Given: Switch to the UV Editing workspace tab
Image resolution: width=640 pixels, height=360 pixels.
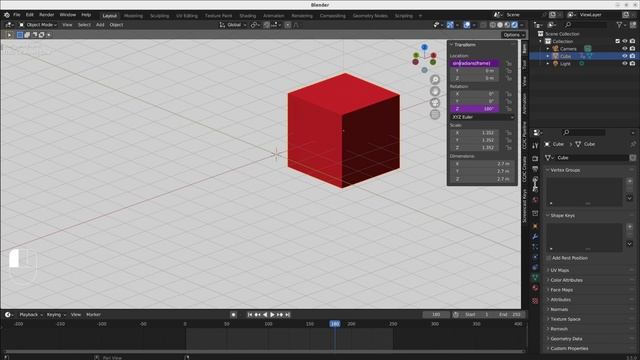Looking at the screenshot, I should pos(187,16).
